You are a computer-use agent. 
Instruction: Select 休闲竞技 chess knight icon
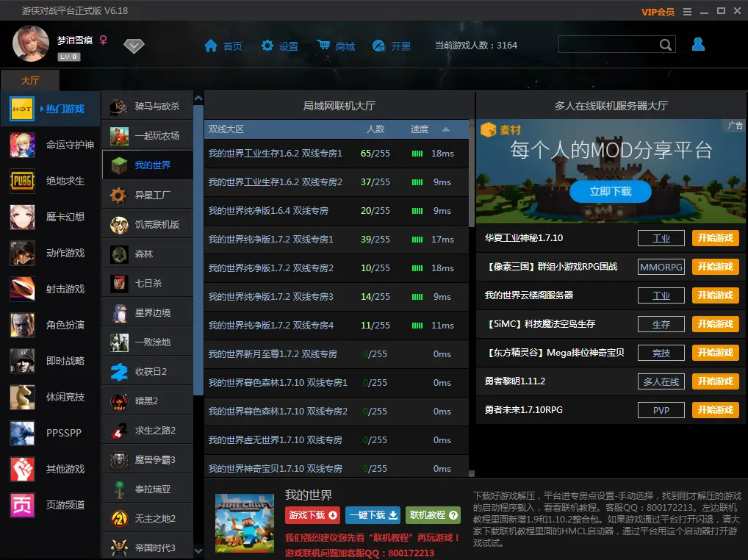point(23,397)
